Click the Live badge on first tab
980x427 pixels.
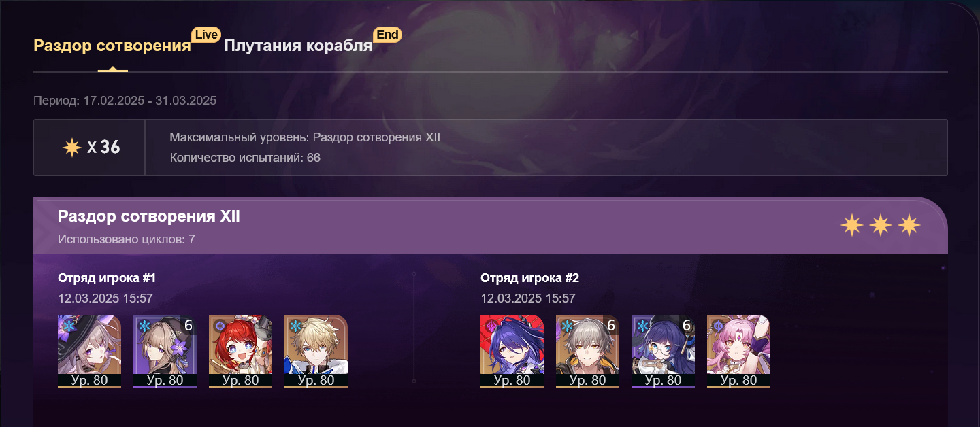pos(206,35)
